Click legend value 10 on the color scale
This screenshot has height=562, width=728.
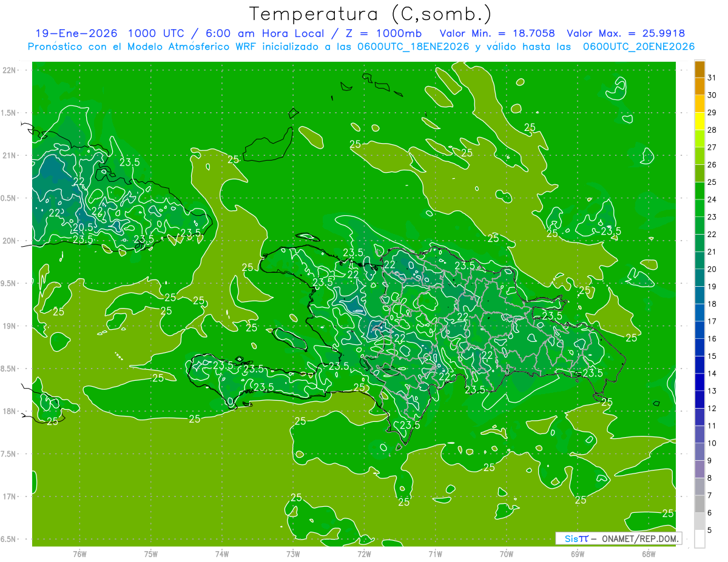tap(712, 443)
